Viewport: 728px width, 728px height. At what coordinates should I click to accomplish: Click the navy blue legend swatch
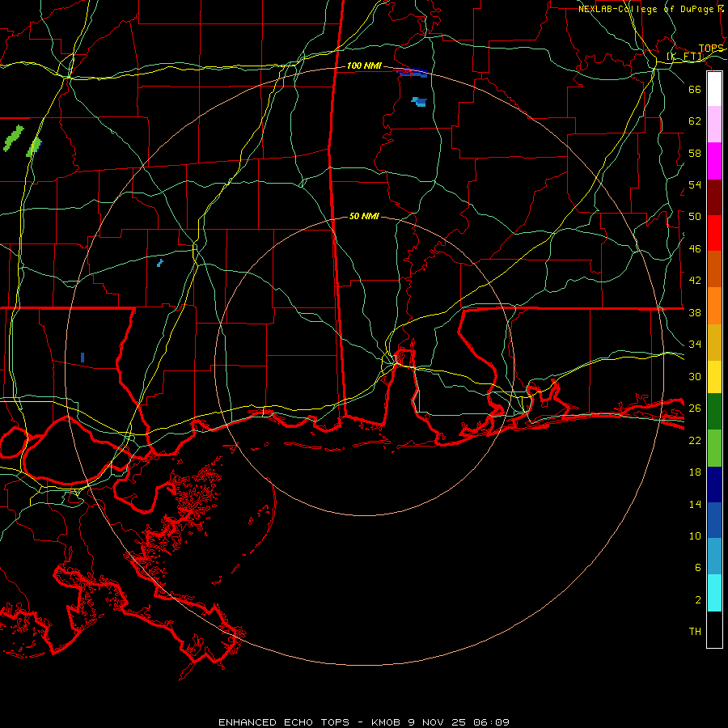click(714, 485)
